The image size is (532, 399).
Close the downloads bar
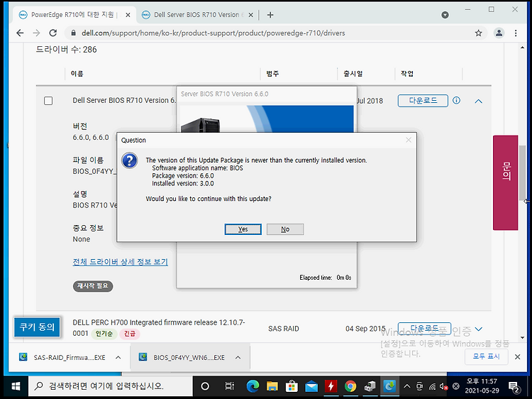(517, 356)
